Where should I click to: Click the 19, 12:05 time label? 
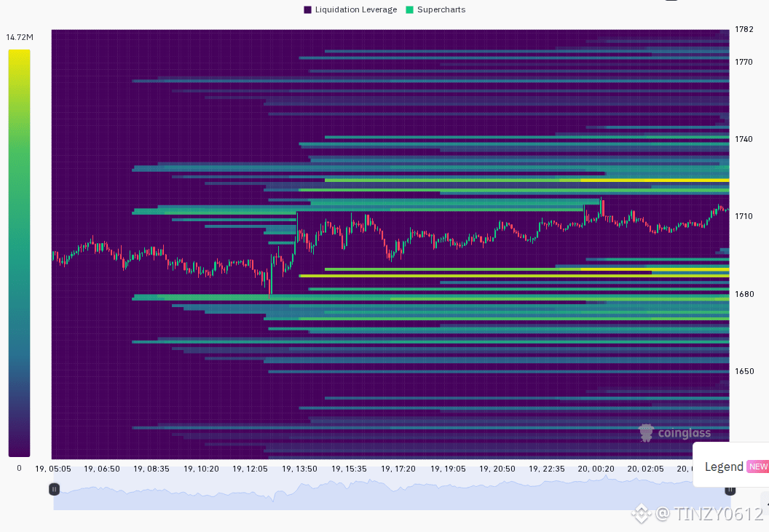pyautogui.click(x=250, y=469)
